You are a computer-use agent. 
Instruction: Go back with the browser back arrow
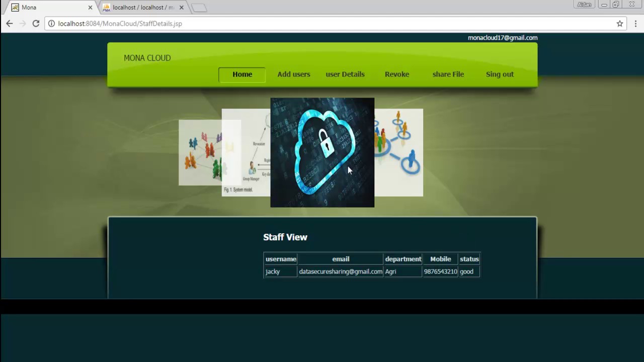pyautogui.click(x=9, y=24)
